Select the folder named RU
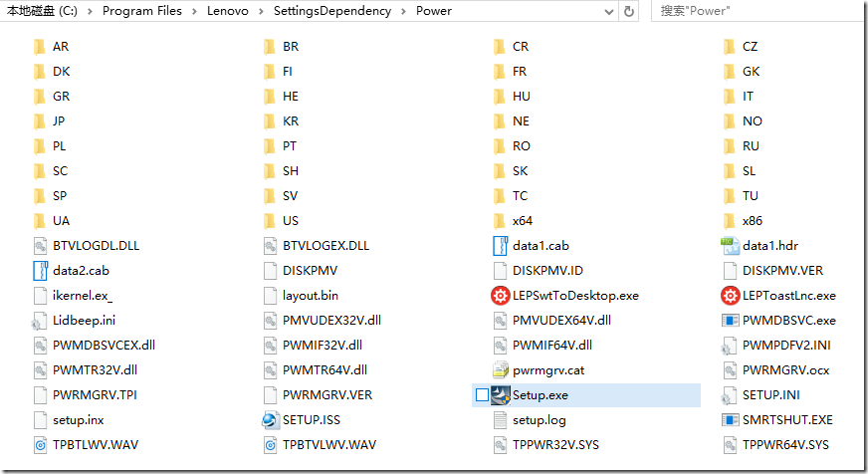This screenshot has height=474, width=868. [751, 146]
